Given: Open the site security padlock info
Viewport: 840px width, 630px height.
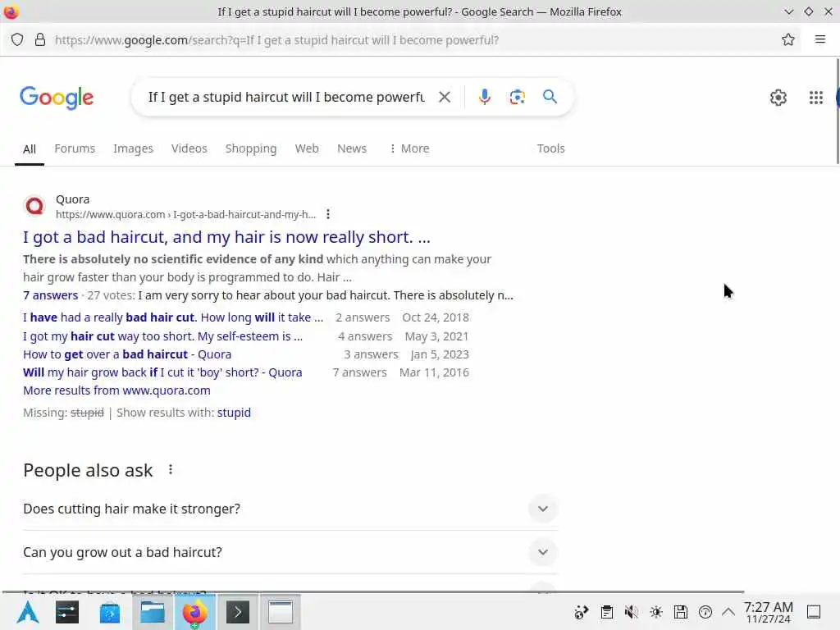Looking at the screenshot, I should (x=40, y=39).
